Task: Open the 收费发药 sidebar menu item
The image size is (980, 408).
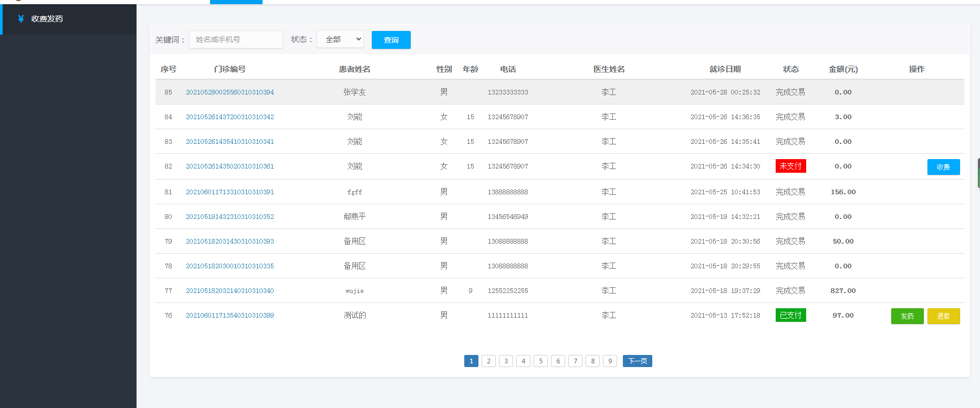Action: pos(47,19)
